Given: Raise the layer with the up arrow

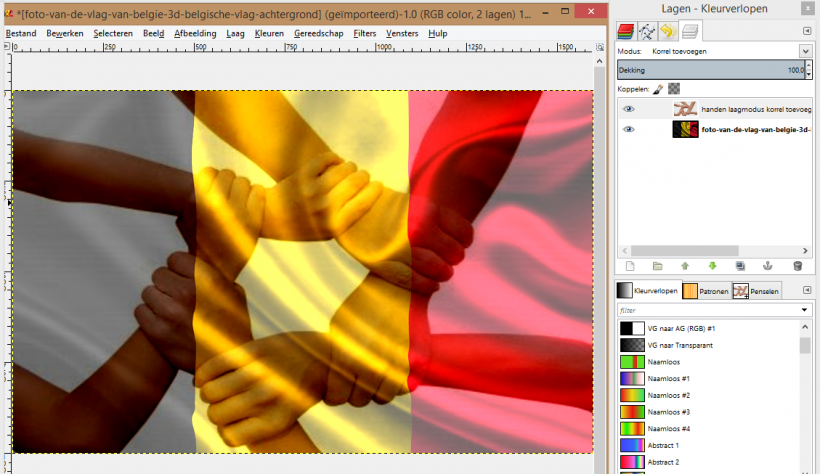Looking at the screenshot, I should (x=685, y=266).
